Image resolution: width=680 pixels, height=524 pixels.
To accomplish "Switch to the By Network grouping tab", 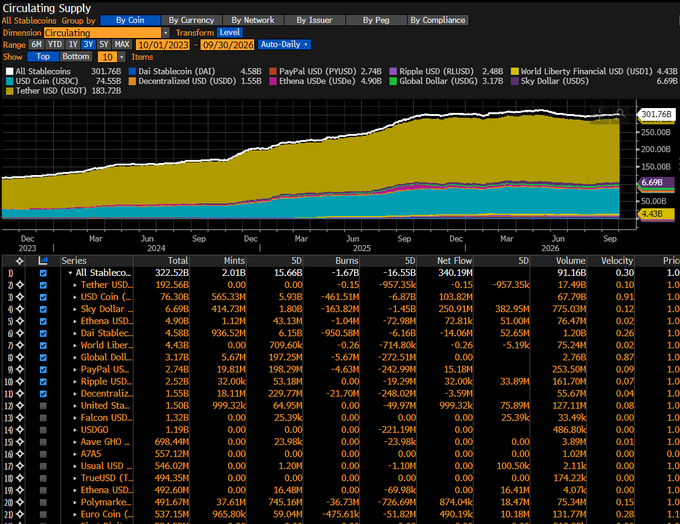I will [253, 20].
